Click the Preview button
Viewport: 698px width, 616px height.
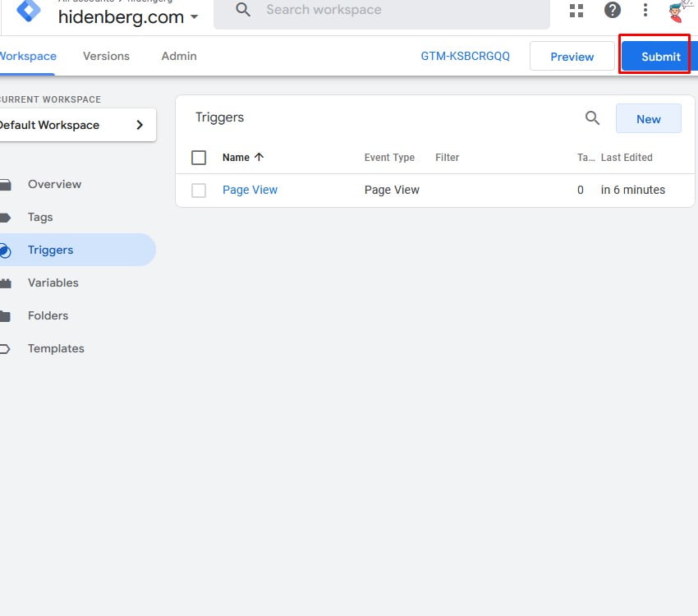tap(572, 57)
